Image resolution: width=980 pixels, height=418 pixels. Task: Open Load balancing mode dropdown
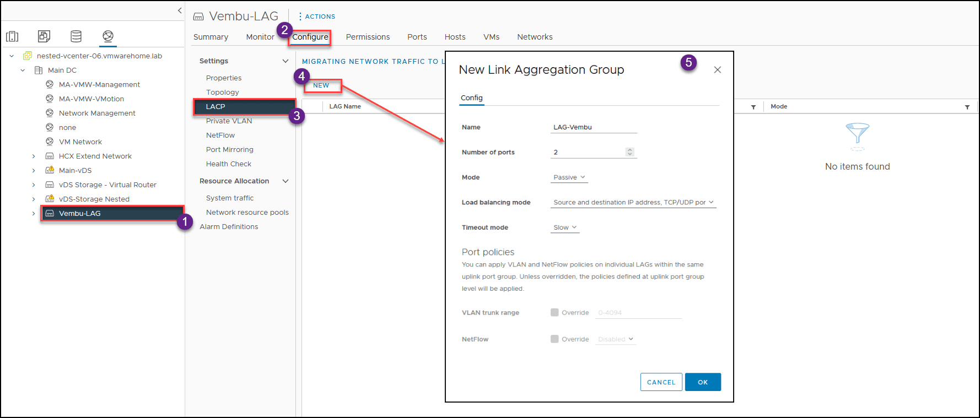click(633, 203)
